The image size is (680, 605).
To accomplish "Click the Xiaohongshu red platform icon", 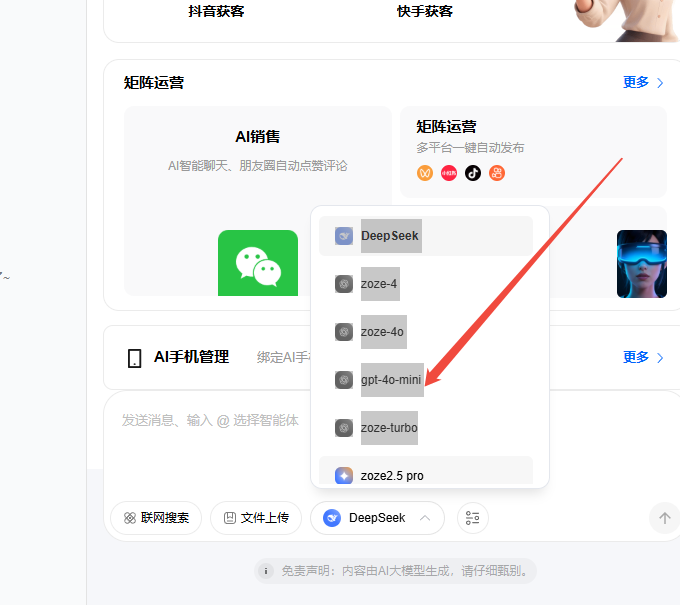I will tap(449, 173).
